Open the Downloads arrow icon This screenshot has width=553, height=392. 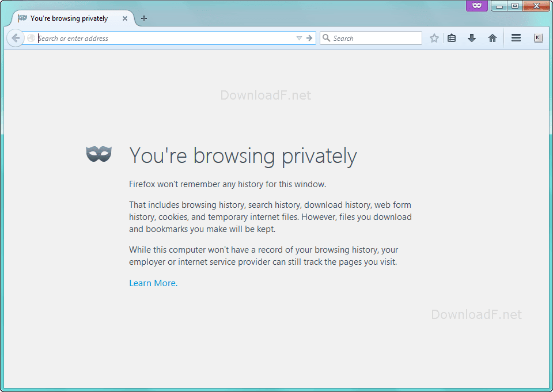(472, 38)
